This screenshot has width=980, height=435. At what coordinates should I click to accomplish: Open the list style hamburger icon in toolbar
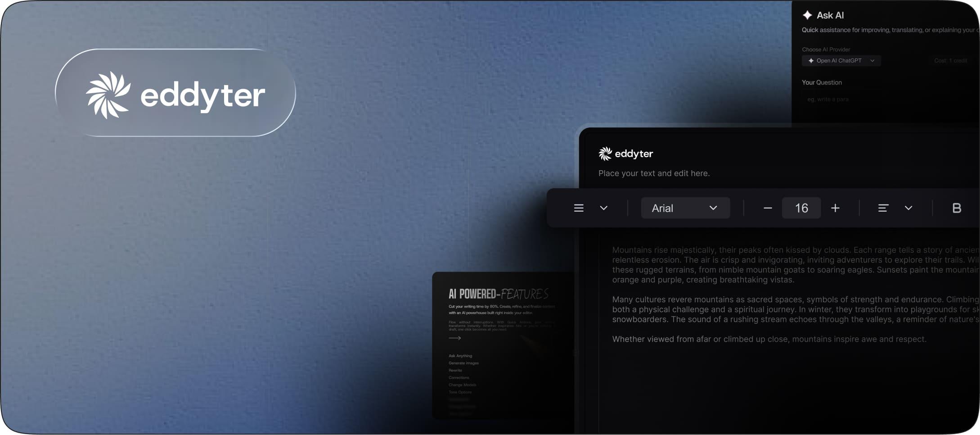(x=579, y=208)
